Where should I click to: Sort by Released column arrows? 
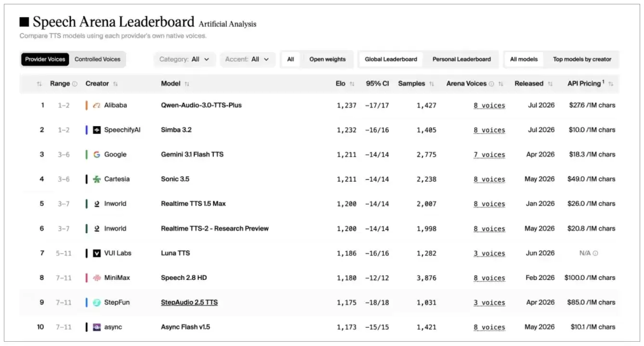[x=550, y=84]
